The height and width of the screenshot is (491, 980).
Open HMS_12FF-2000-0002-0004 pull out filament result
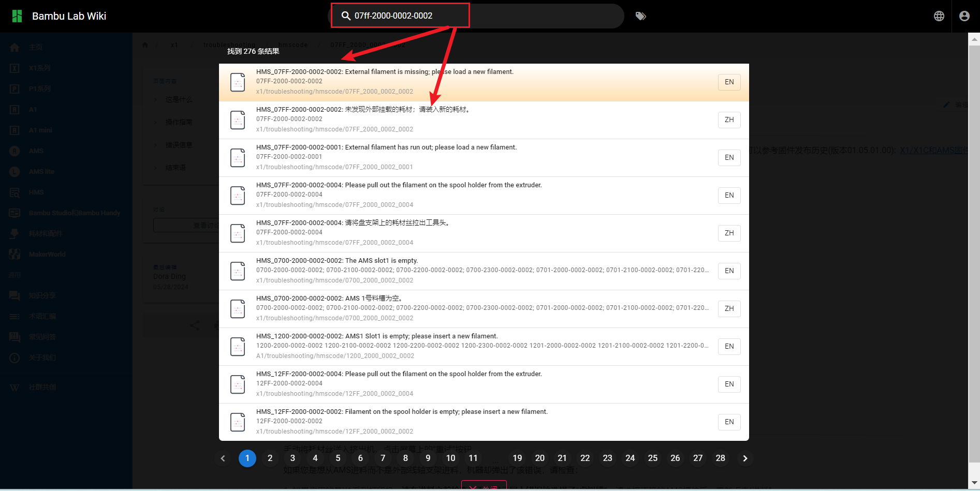point(484,384)
